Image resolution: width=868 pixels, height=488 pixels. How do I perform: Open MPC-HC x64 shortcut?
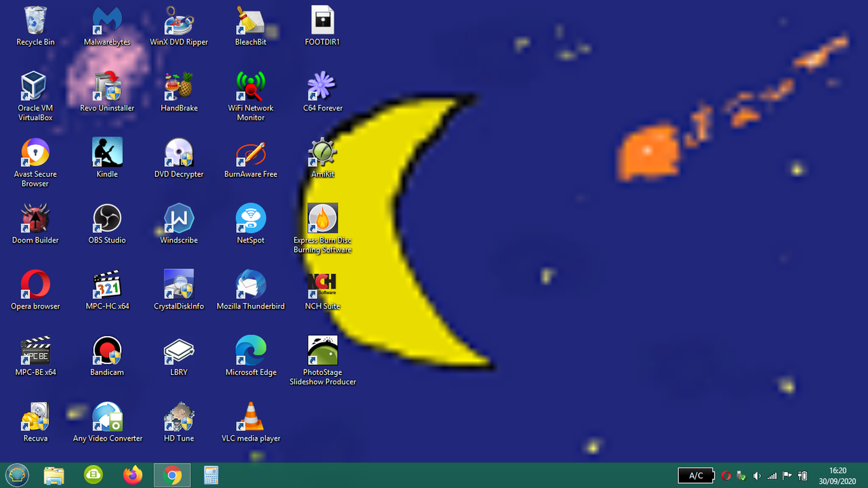coord(107,285)
